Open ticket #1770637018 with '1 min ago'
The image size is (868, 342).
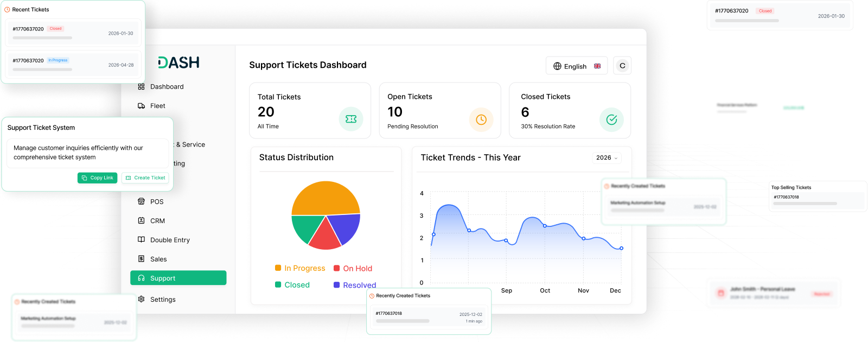[x=429, y=317]
